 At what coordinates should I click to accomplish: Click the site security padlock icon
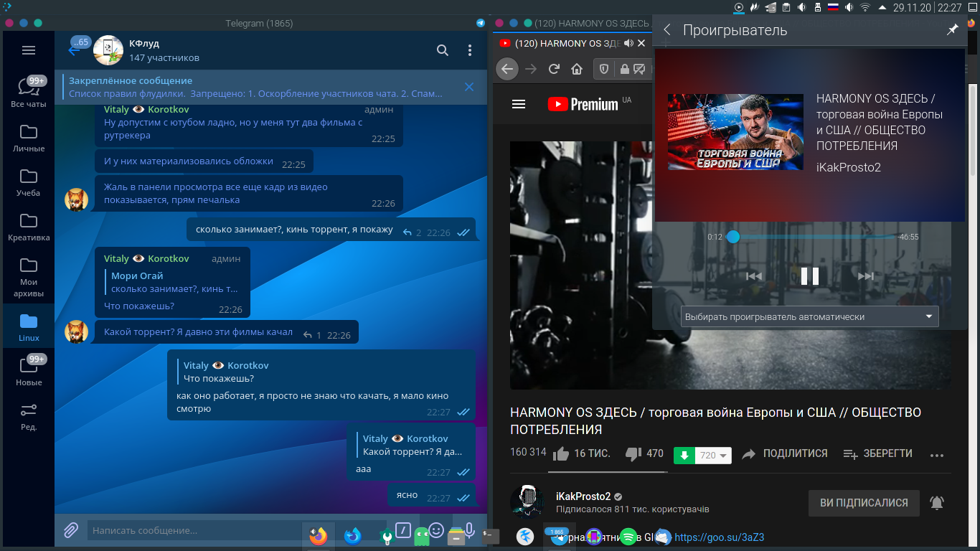pos(624,69)
